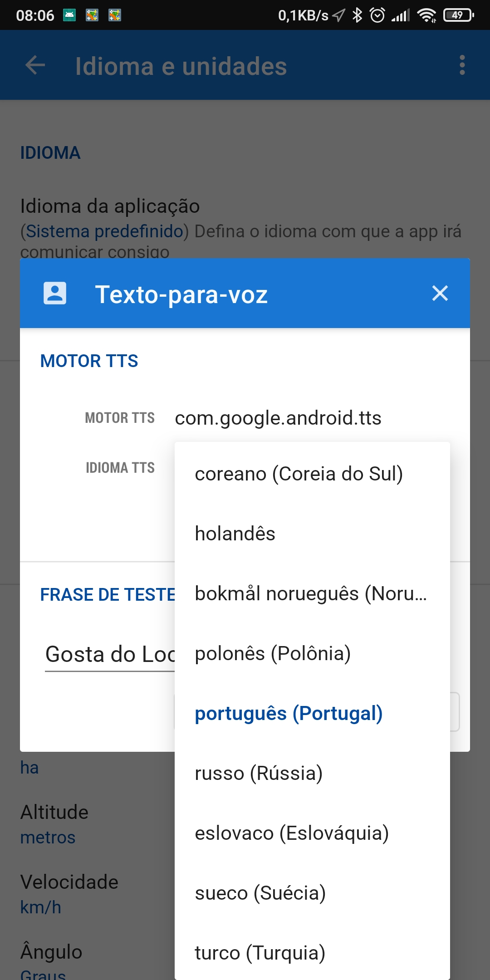Tap the Wi-Fi status bar icon

point(426,15)
